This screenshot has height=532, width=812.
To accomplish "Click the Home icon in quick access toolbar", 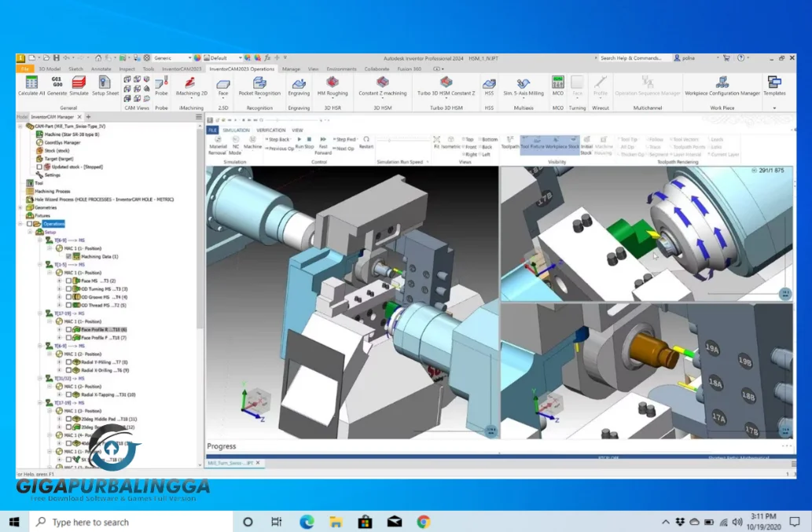I will pos(98,58).
